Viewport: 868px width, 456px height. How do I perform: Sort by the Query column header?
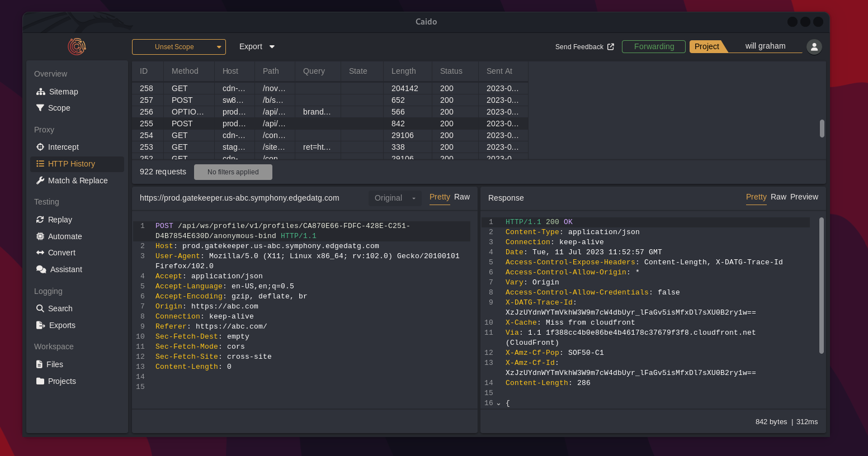(318, 71)
